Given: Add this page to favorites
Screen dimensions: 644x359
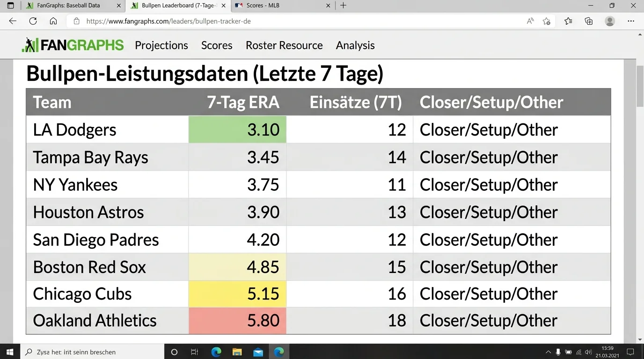Looking at the screenshot, I should pos(546,21).
